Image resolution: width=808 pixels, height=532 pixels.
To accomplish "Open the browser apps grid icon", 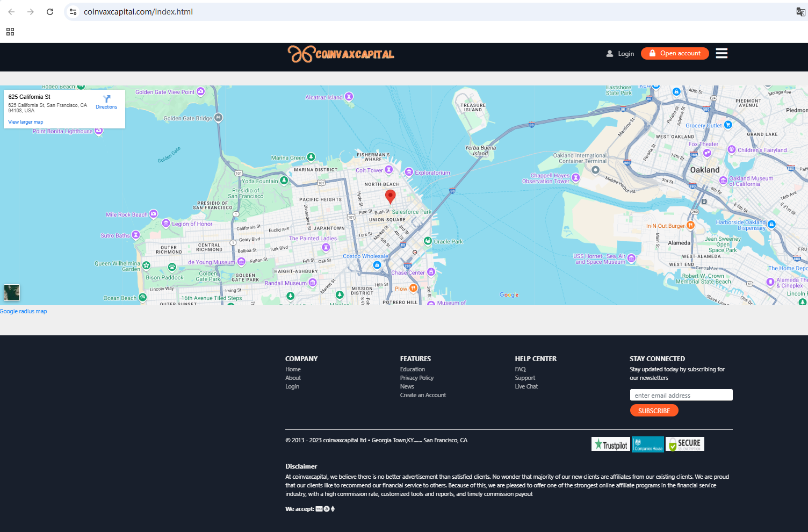I will coord(10,32).
